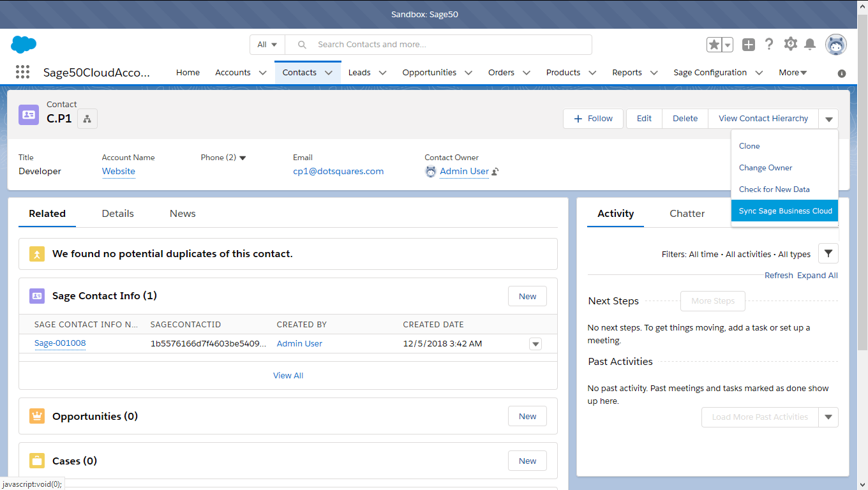The width and height of the screenshot is (868, 490).
Task: Open the Website account link
Action: tap(119, 171)
